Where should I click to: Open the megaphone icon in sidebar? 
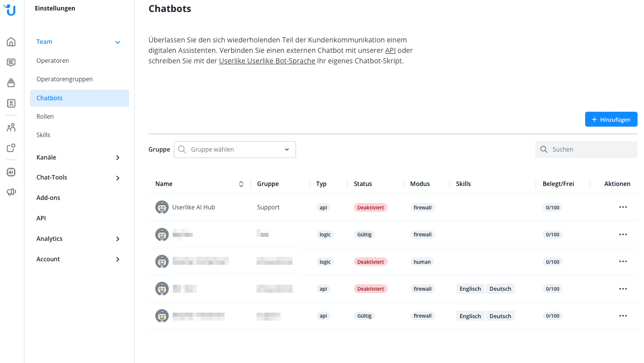[x=11, y=192]
